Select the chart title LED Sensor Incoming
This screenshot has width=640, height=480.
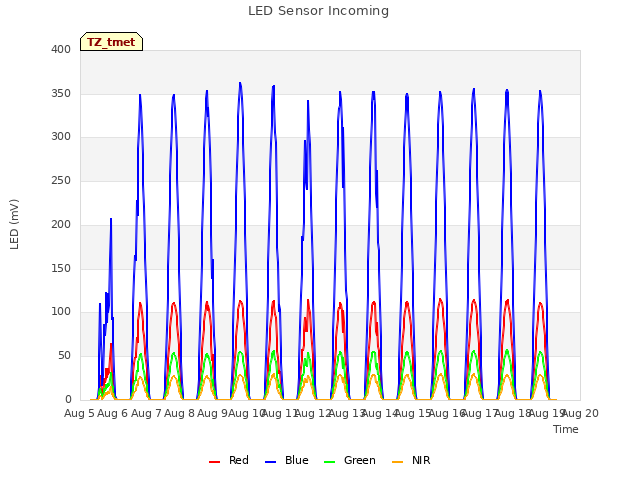pos(318,11)
